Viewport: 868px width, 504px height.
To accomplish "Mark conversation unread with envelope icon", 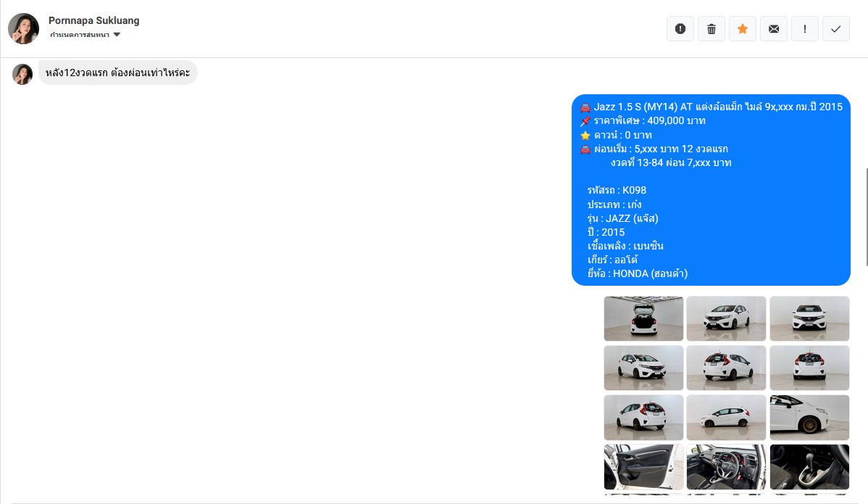I will click(x=774, y=29).
